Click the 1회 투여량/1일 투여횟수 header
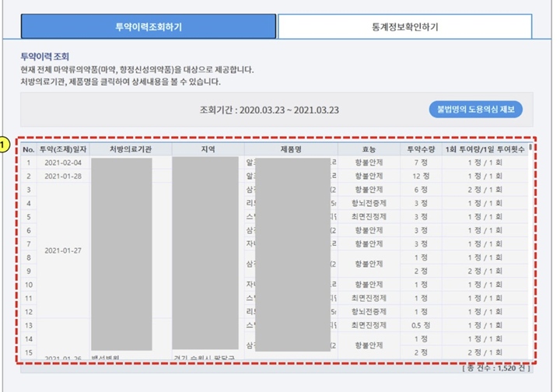560x392 pixels. click(x=485, y=149)
